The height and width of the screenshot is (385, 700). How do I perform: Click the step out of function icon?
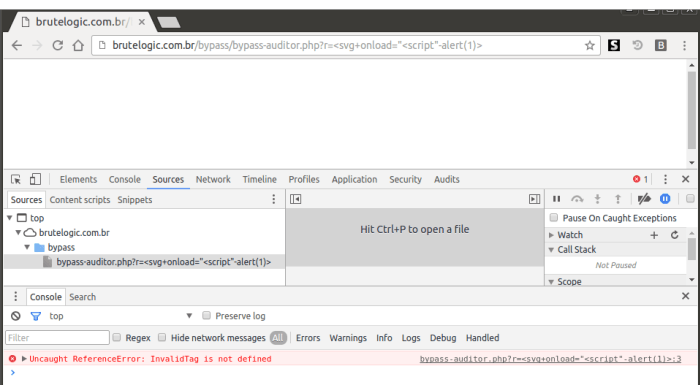pyautogui.click(x=618, y=199)
